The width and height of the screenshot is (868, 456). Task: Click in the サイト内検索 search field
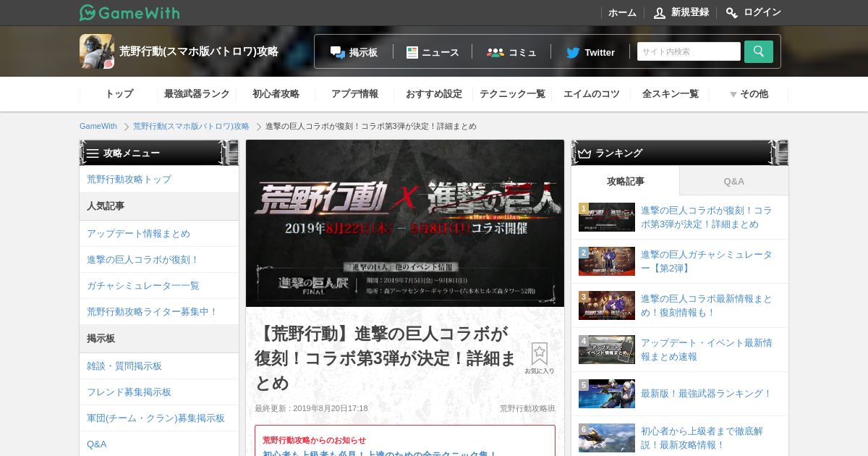tap(689, 51)
